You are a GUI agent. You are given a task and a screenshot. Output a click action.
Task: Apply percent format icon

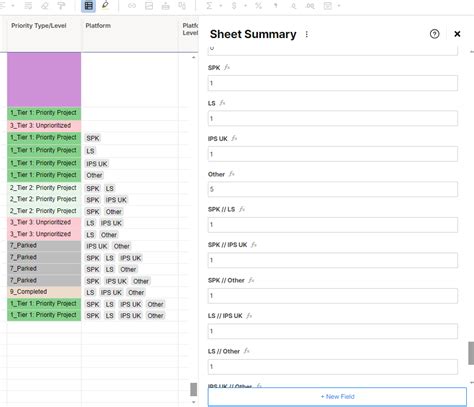pos(258,6)
